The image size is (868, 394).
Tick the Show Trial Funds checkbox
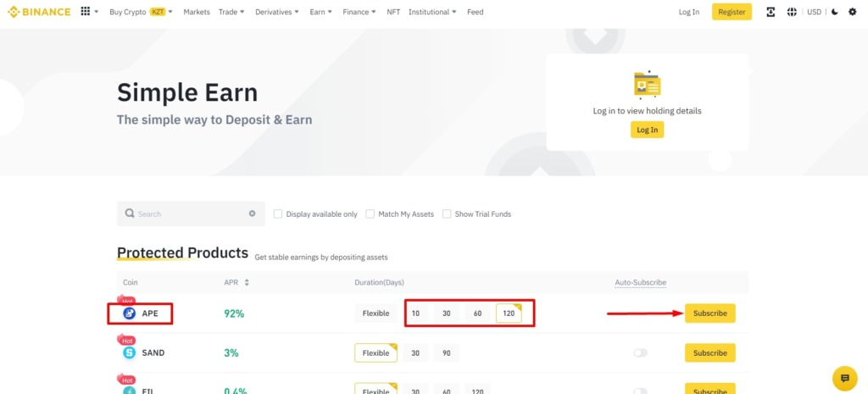pyautogui.click(x=447, y=214)
